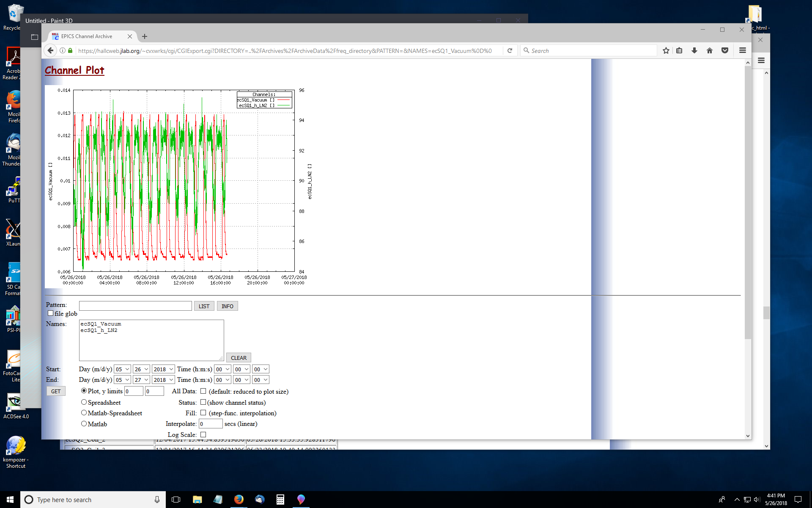Click Type here to search box
The height and width of the screenshot is (508, 812).
93,500
